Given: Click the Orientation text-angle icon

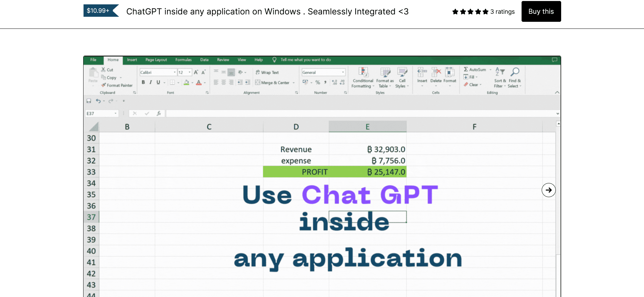Looking at the screenshot, I should pos(240,72).
